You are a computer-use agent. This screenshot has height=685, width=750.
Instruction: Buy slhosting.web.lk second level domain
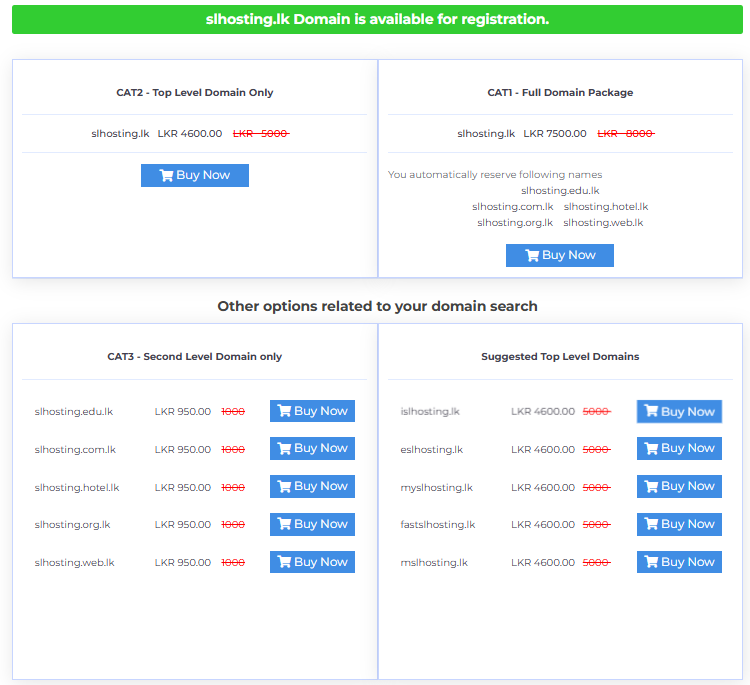312,562
